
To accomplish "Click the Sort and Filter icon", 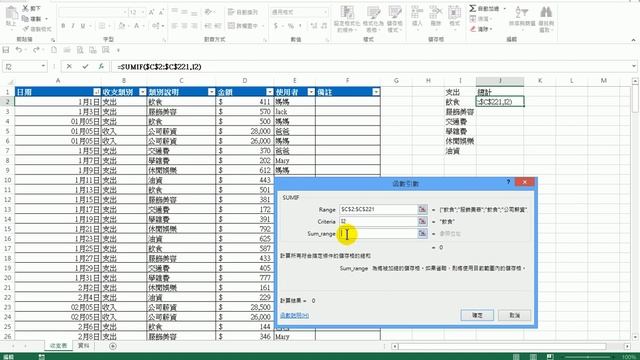I will pyautogui.click(x=522, y=12).
